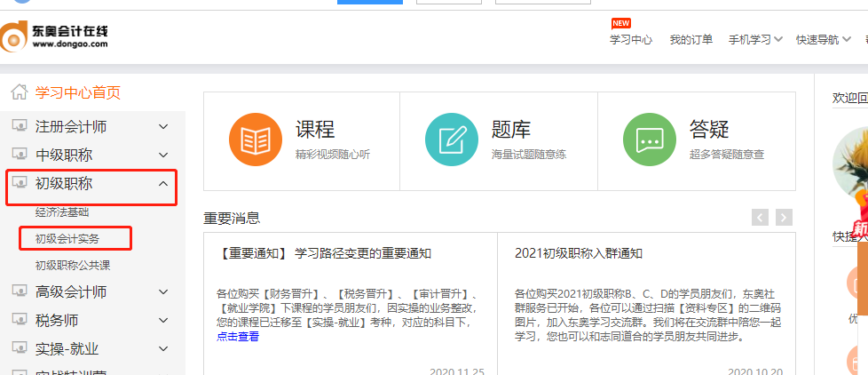Collapse the 初级职称 section chevron
The height and width of the screenshot is (375, 868).
click(x=163, y=184)
